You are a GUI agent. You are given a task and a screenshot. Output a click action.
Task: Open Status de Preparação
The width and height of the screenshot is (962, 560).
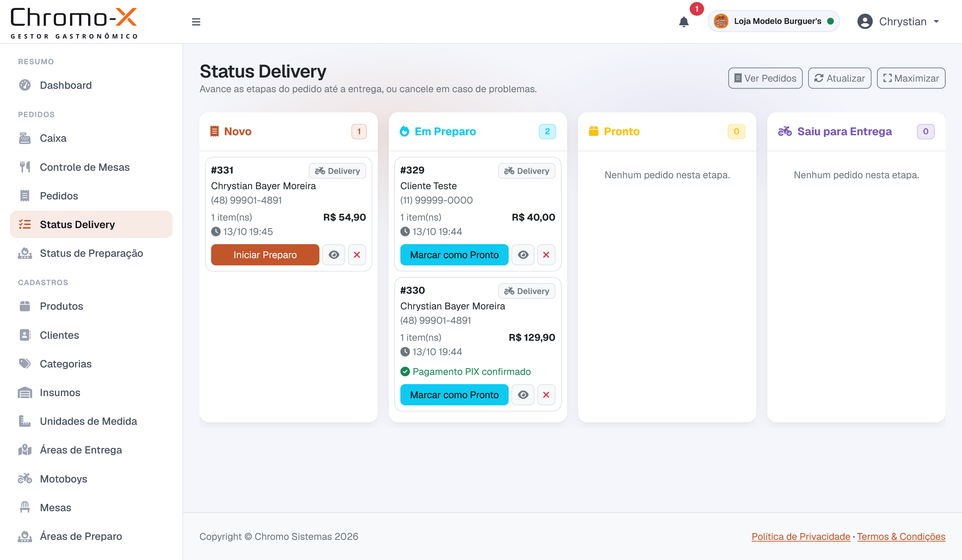(x=91, y=253)
